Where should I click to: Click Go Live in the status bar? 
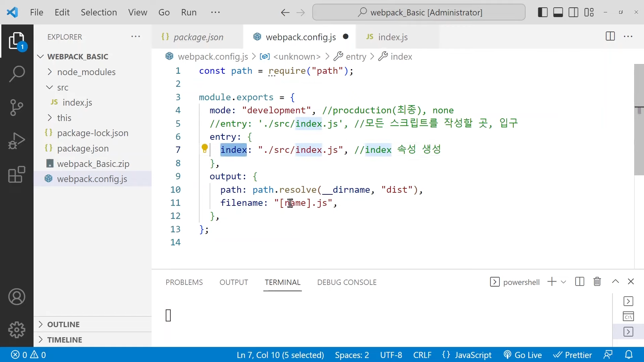tap(523, 355)
